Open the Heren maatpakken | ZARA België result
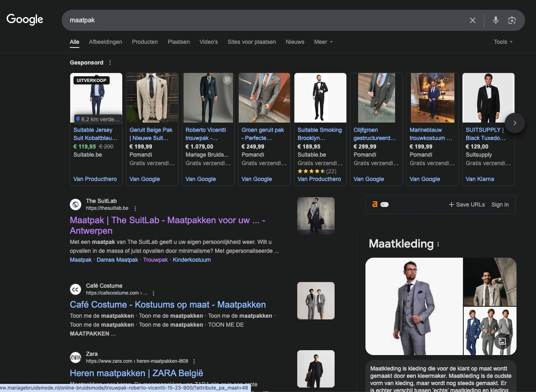The image size is (536, 392). (x=136, y=373)
